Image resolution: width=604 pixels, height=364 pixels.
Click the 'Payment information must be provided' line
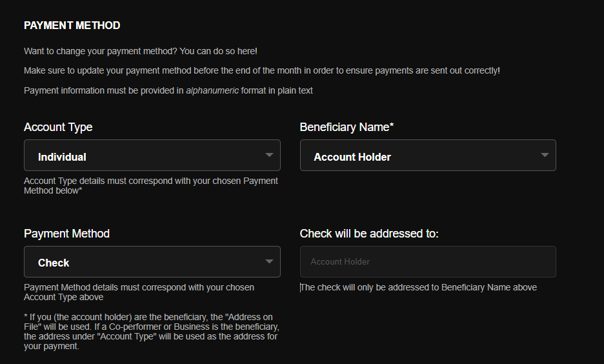coord(168,90)
